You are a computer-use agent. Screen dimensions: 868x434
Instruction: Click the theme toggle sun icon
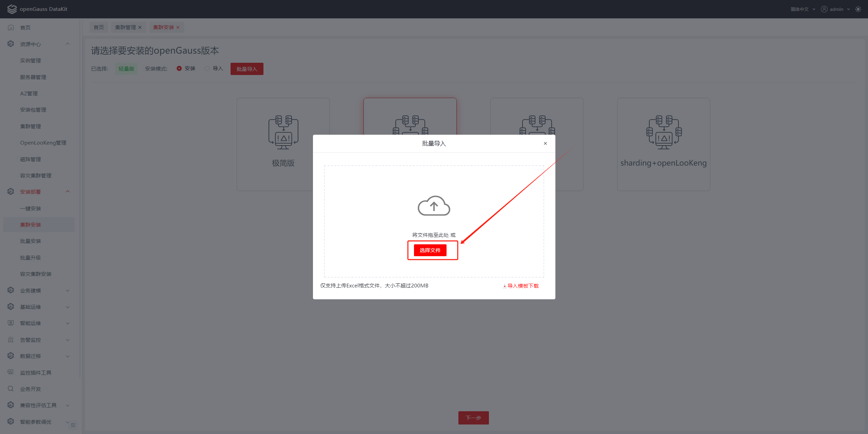[x=858, y=9]
